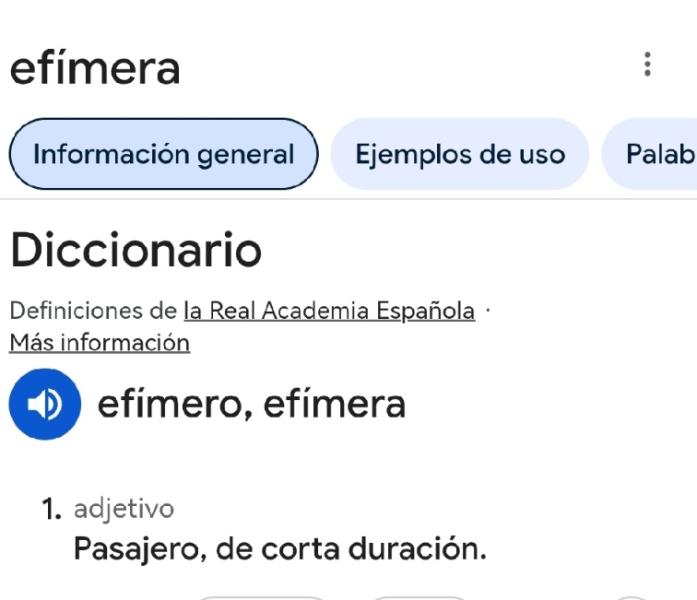Play the pronunciation audio speaker icon
This screenshot has height=600, width=697.
tap(45, 404)
